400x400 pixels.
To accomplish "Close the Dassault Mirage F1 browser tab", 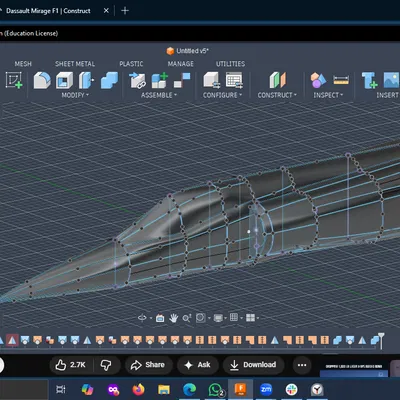I will point(106,11).
